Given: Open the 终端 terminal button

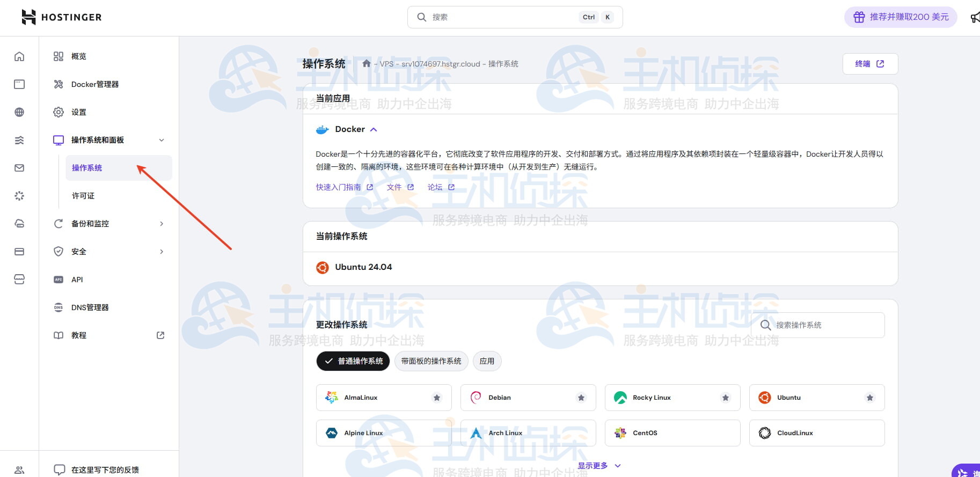Looking at the screenshot, I should click(x=869, y=64).
